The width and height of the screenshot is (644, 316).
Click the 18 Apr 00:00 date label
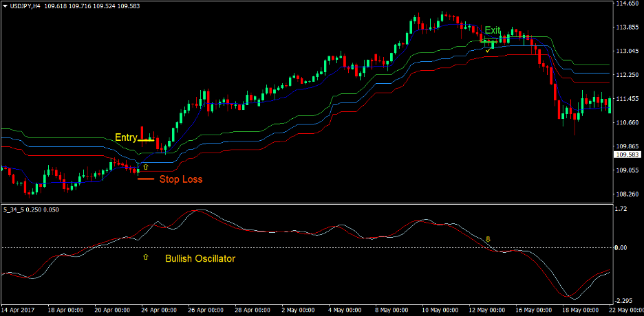pyautogui.click(x=66, y=311)
